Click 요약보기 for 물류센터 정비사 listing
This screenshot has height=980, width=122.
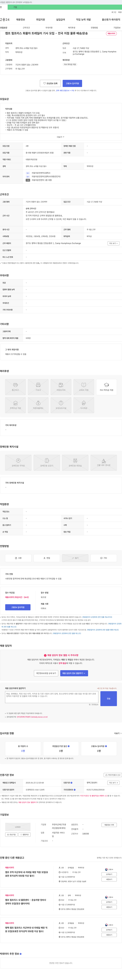[x=109, y=902]
